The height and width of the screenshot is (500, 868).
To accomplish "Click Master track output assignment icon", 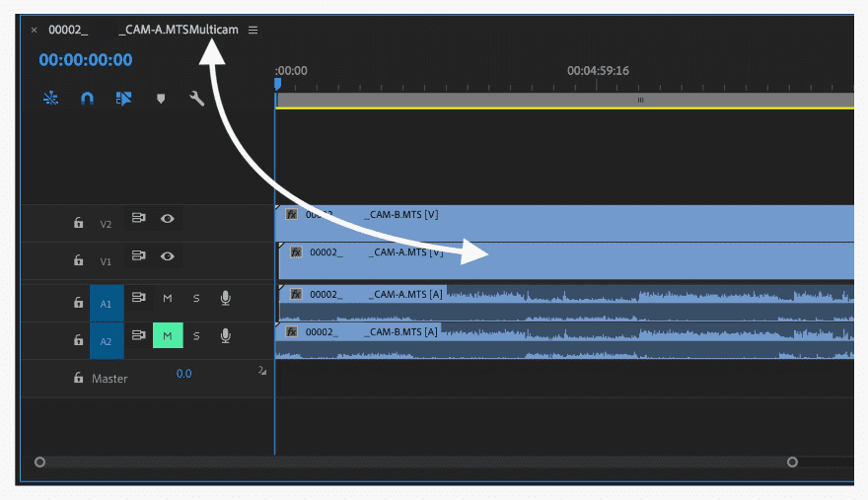I will (x=261, y=371).
